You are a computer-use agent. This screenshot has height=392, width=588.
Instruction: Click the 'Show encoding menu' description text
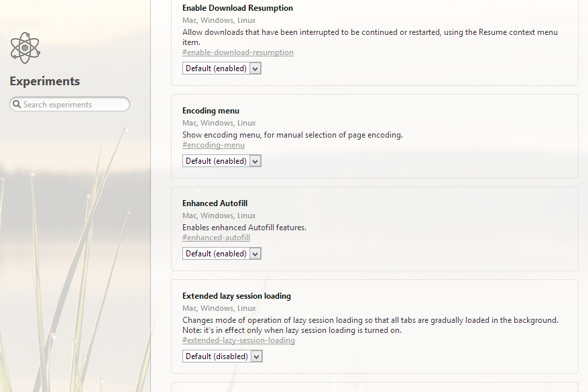pyautogui.click(x=292, y=135)
